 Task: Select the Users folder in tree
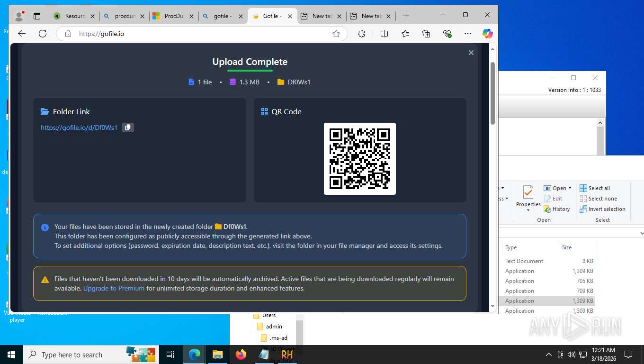click(268, 315)
